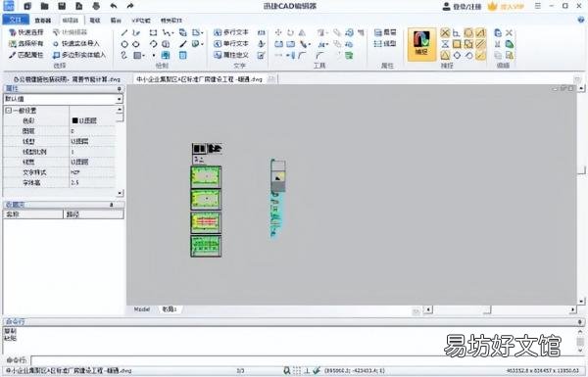
Task: Switch to the 查看器 ribbon tab
Action: tap(43, 21)
